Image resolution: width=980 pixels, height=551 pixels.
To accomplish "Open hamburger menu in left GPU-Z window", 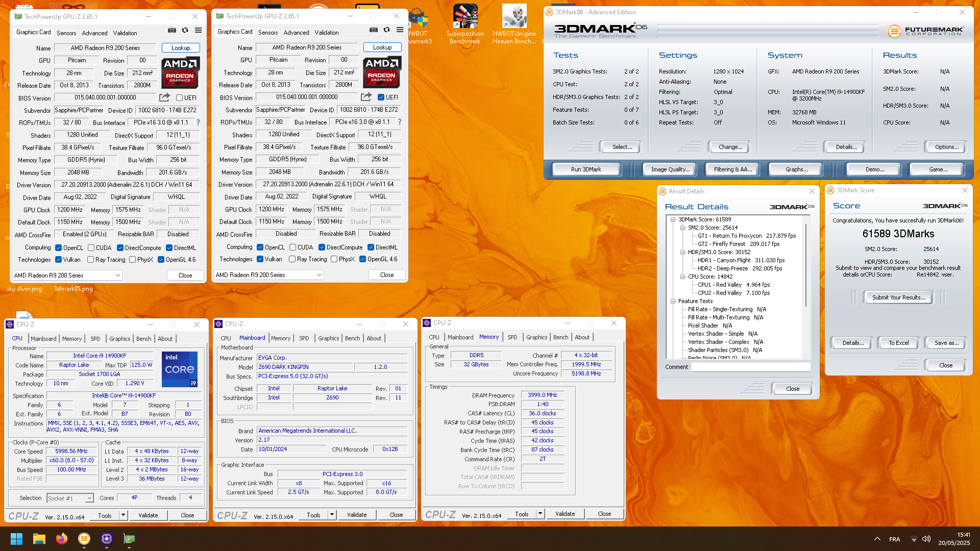I will (199, 31).
